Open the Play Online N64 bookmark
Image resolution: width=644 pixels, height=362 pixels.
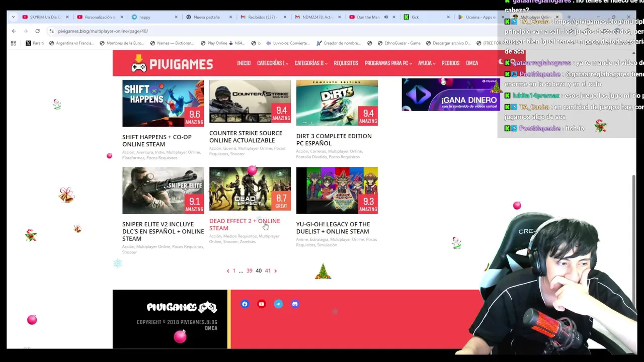coord(222,43)
